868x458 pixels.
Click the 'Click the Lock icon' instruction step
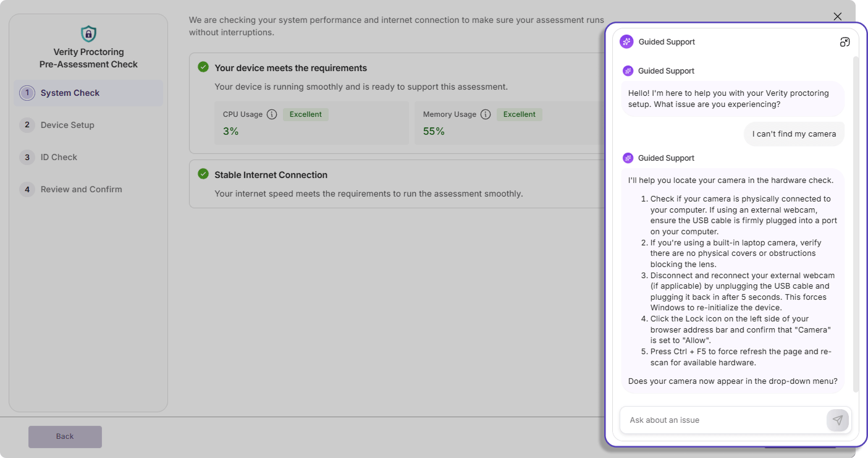(741, 330)
